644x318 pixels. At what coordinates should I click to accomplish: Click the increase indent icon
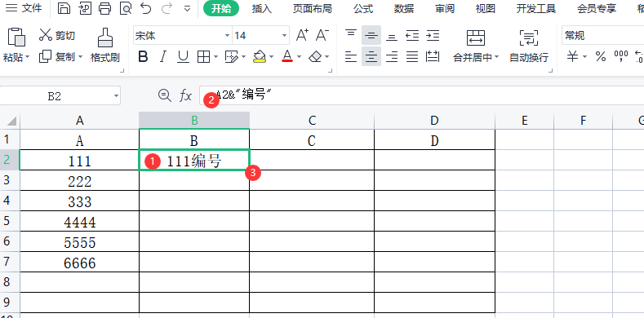[433, 36]
